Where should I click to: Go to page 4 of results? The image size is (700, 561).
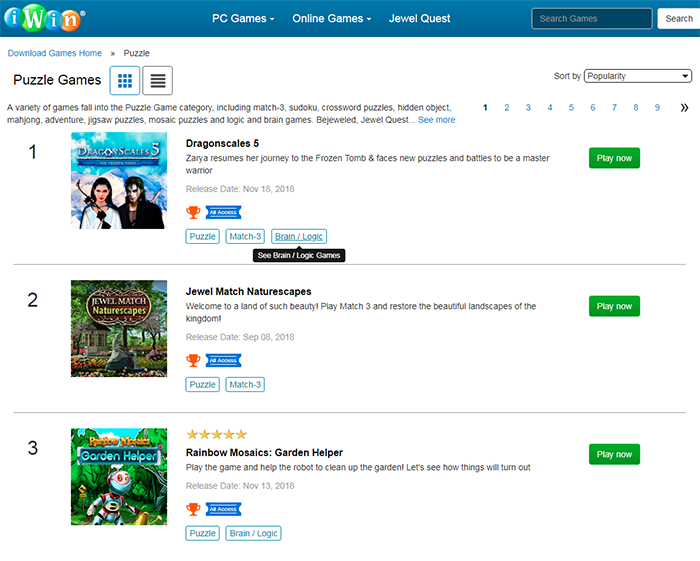tap(550, 108)
